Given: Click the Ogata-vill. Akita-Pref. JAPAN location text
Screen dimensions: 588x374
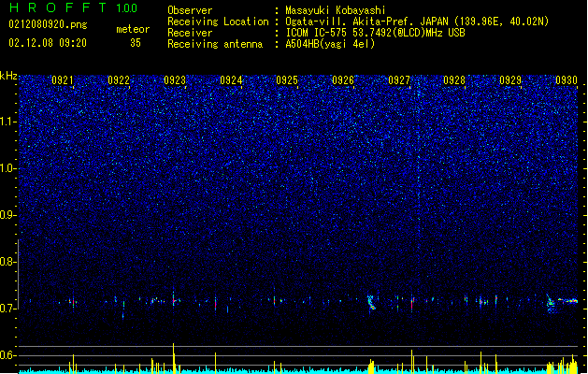Looking at the screenshot, I should [x=417, y=22].
